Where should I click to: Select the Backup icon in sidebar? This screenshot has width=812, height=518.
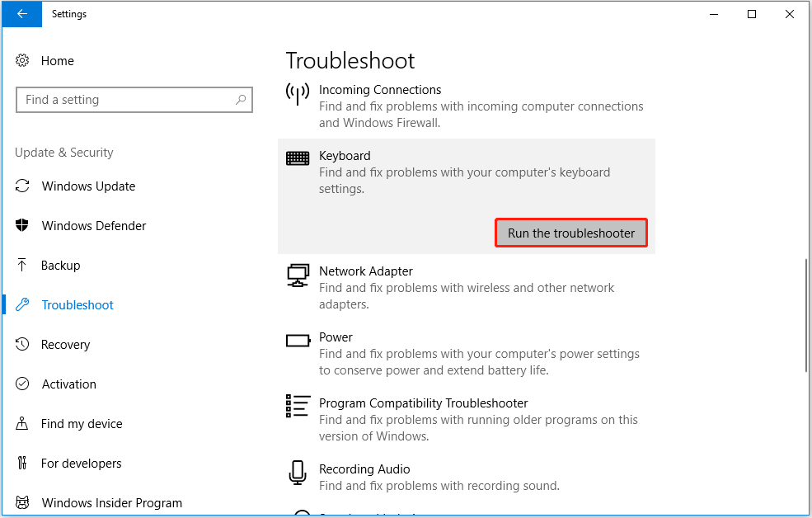tap(23, 265)
